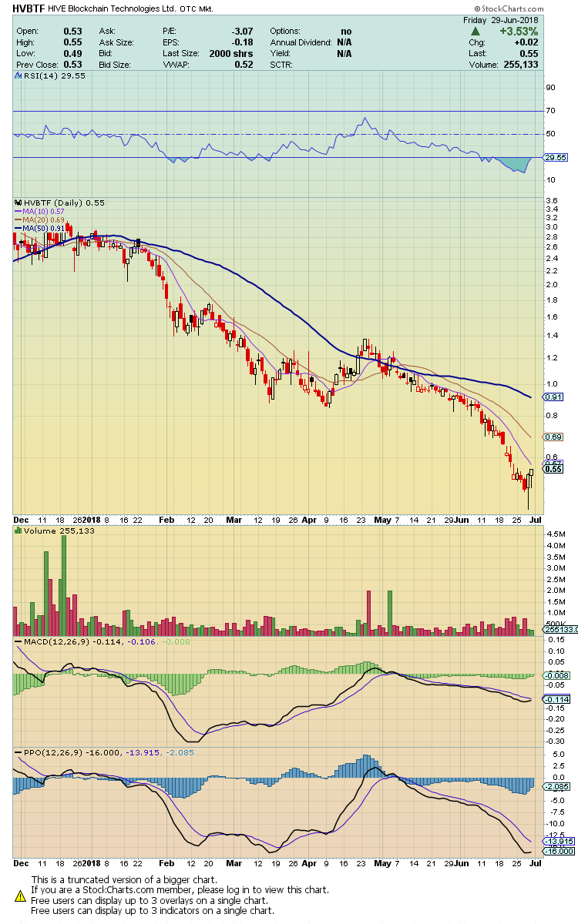Click the MA(10) 0.57 legend entry
The height and width of the screenshot is (924, 578).
click(x=42, y=211)
